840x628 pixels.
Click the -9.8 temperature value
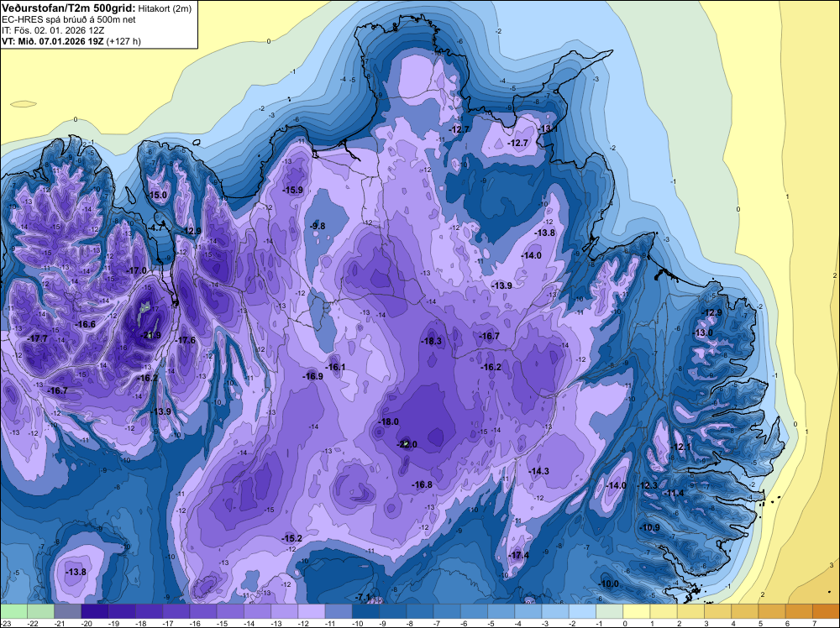point(318,226)
